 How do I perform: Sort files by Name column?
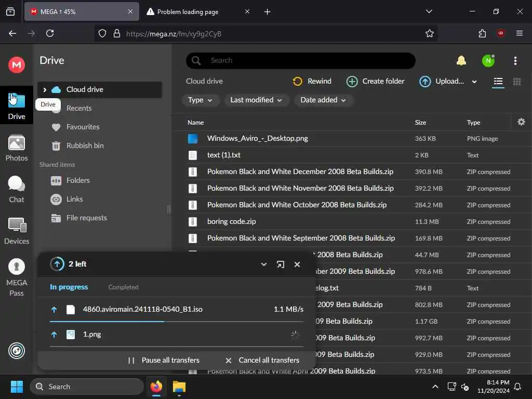tap(196, 123)
